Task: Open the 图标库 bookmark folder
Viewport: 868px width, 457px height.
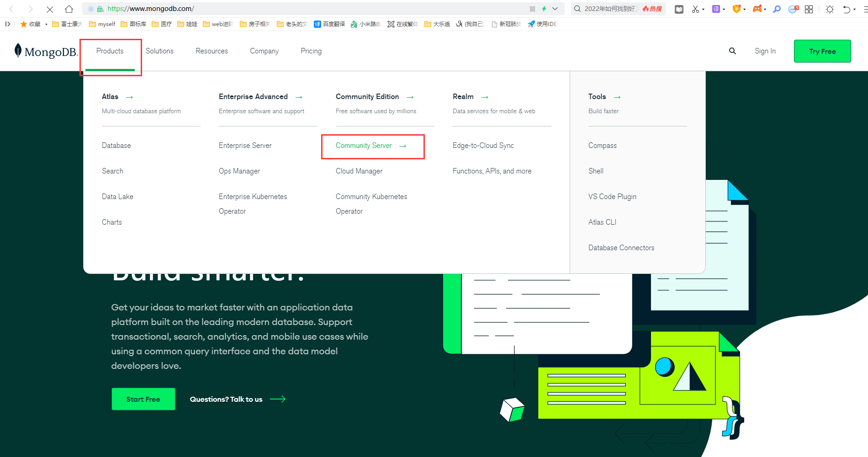Action: point(133,24)
